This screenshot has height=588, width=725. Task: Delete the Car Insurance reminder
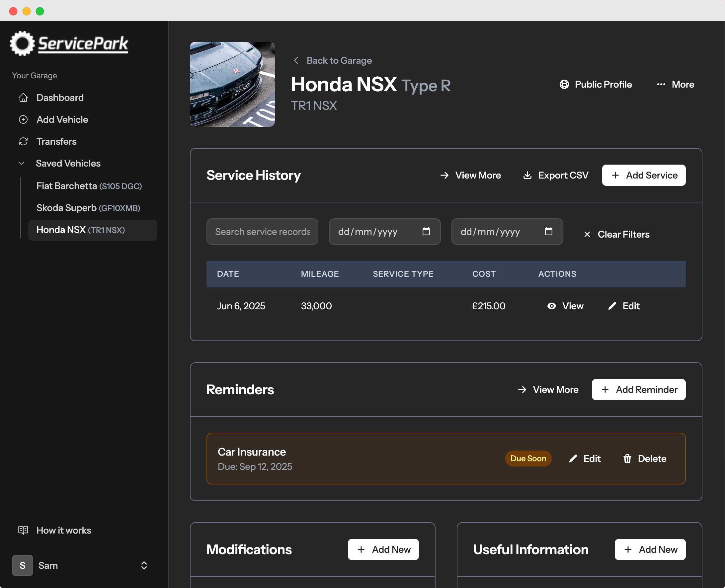(645, 459)
